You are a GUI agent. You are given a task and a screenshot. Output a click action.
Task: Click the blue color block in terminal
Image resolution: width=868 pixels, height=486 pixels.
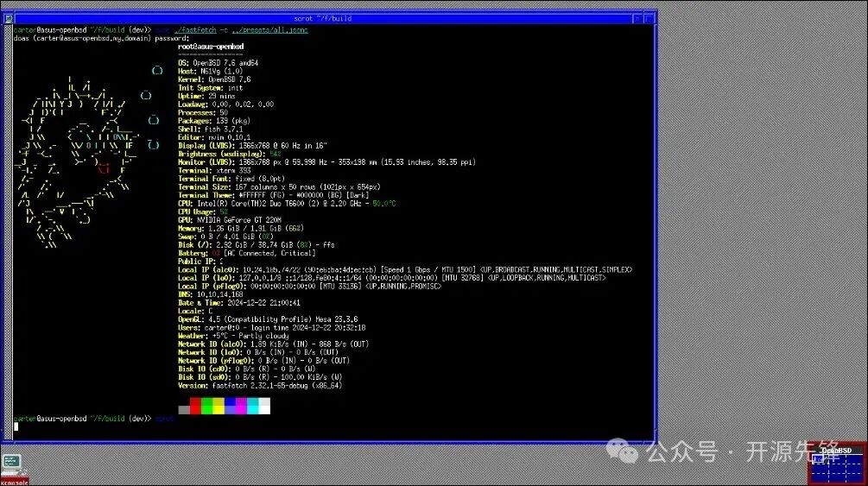tap(231, 406)
